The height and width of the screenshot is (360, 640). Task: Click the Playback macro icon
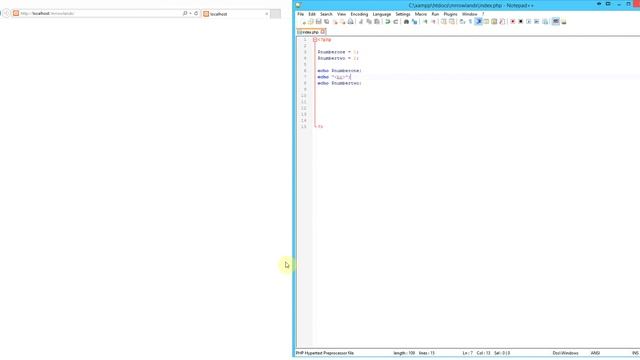point(529,22)
